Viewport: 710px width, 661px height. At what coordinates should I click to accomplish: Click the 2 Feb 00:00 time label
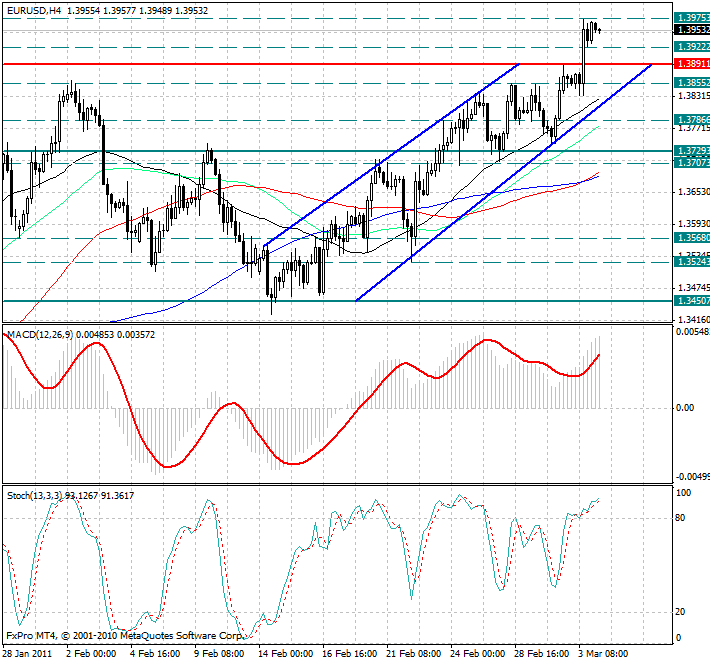(x=91, y=654)
